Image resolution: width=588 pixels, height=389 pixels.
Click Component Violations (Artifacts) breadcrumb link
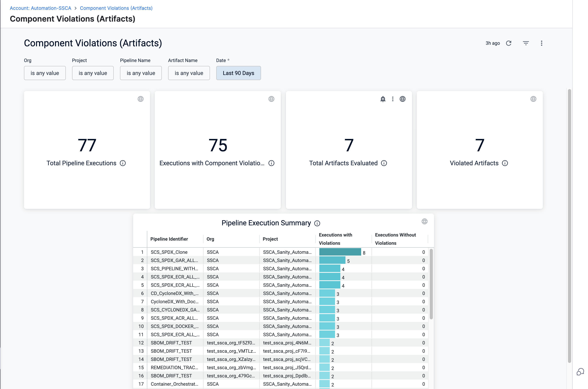point(116,8)
